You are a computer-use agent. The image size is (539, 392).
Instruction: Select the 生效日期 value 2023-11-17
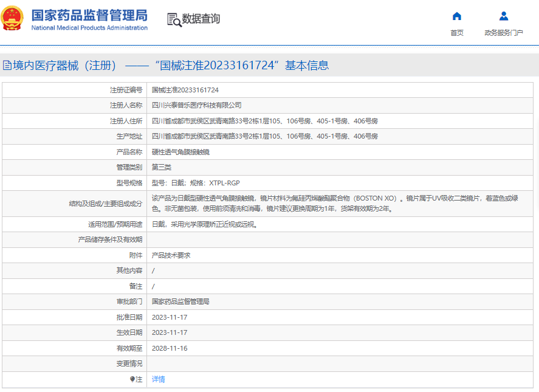pyautogui.click(x=170, y=332)
